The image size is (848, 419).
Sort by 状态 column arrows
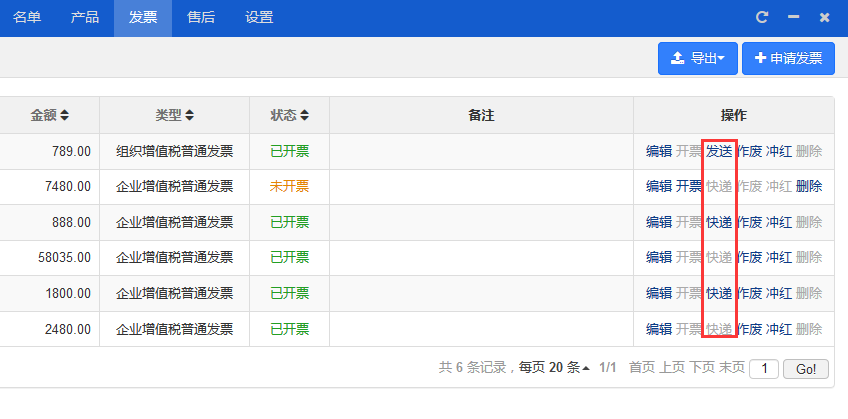[304, 115]
